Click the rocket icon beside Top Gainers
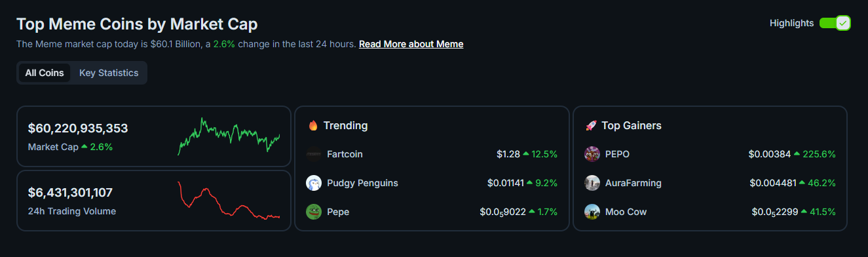The image size is (868, 257). point(591,125)
